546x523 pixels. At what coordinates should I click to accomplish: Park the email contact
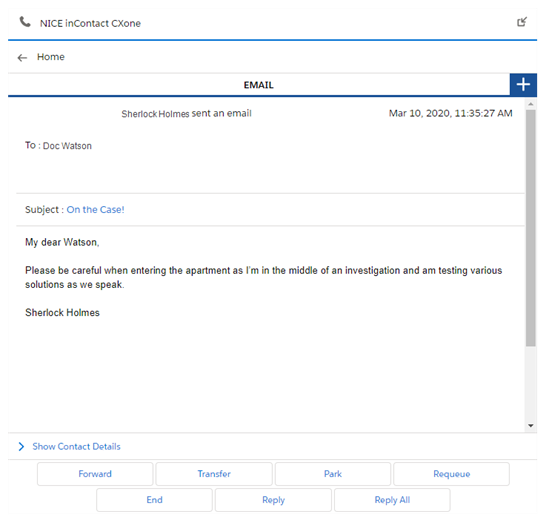click(333, 474)
